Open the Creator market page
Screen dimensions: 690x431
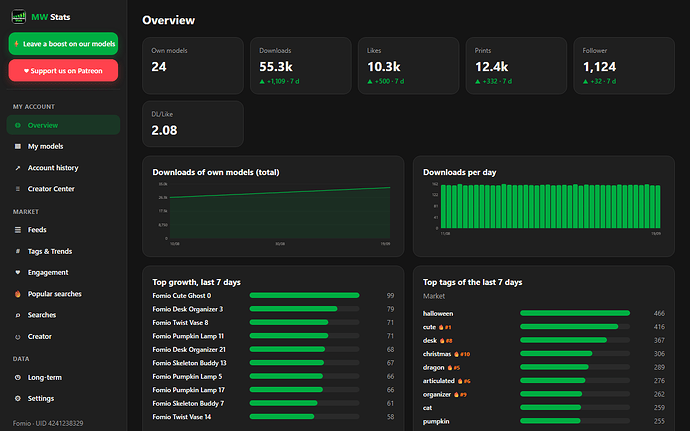(x=63, y=337)
